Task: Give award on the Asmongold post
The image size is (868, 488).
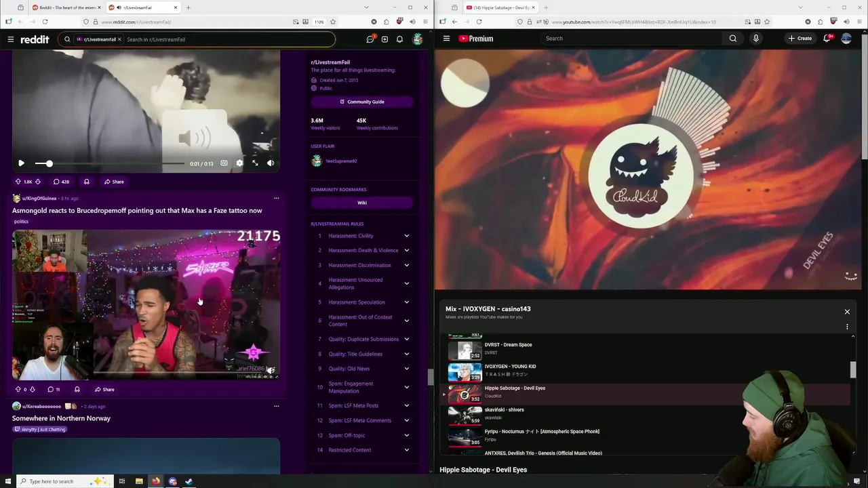Action: click(x=77, y=390)
